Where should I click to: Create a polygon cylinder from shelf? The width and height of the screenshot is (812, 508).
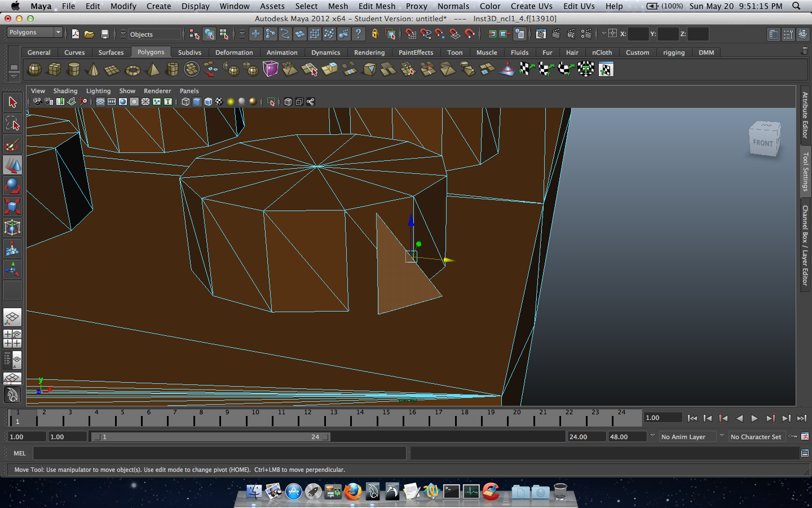74,70
